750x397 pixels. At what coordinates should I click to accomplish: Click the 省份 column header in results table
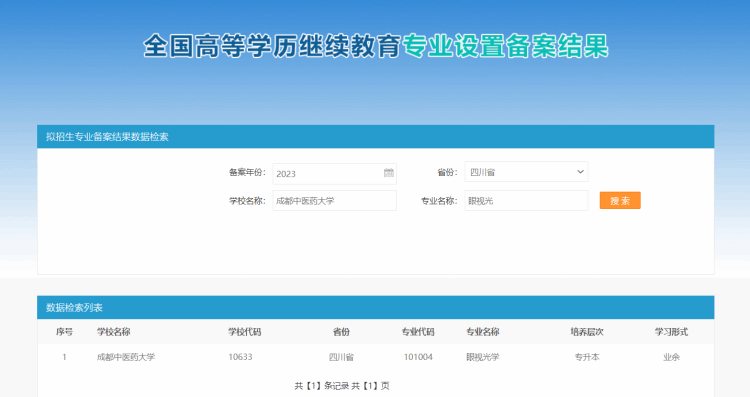(x=341, y=331)
